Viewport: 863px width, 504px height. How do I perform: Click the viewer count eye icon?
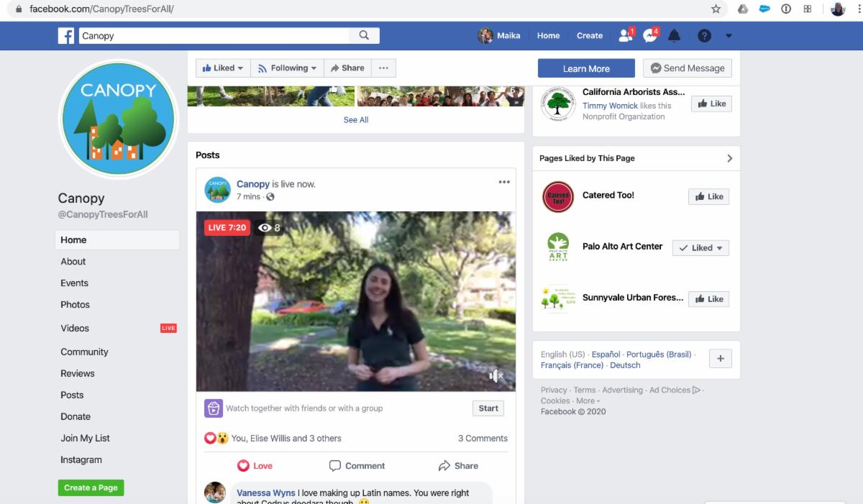tap(265, 228)
